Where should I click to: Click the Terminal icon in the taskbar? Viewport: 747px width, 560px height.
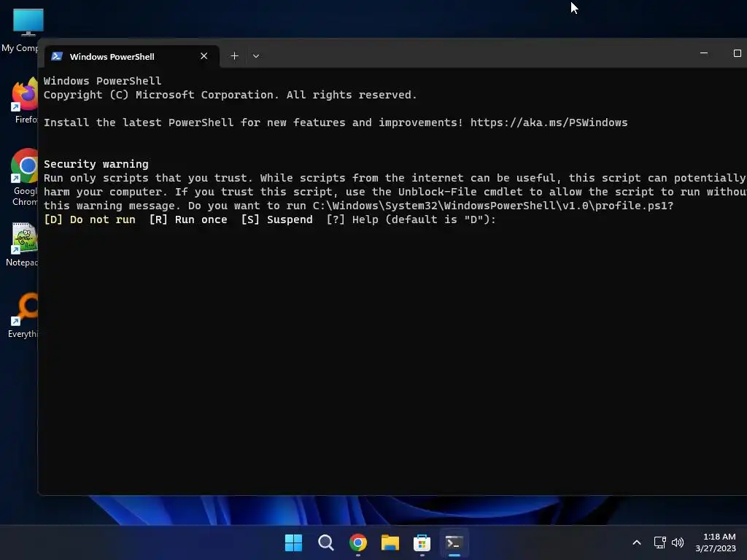coord(454,542)
